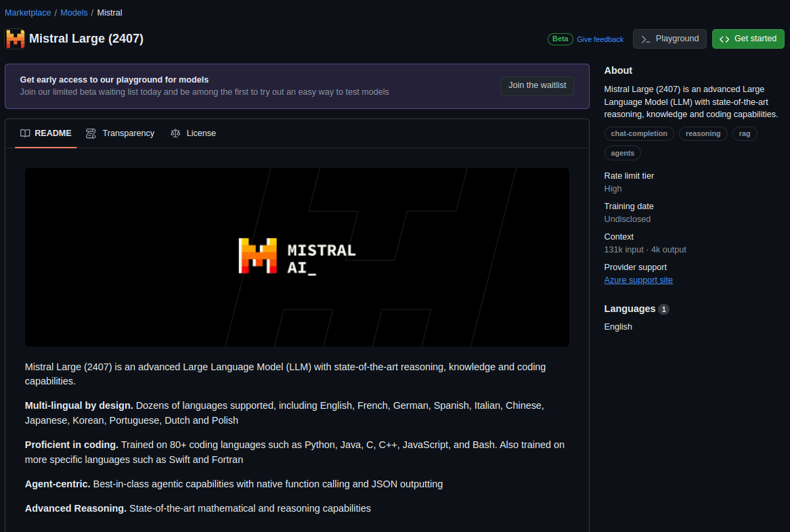Click the Beta badge near the title

560,39
